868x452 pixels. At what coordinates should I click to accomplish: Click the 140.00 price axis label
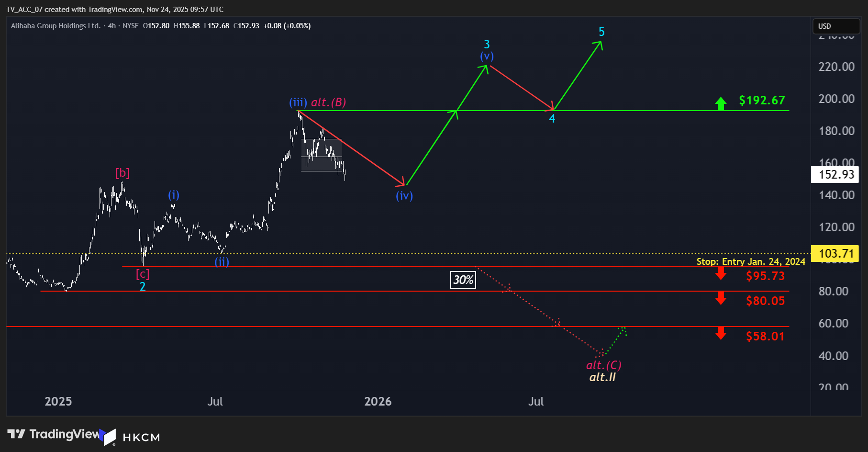click(836, 195)
